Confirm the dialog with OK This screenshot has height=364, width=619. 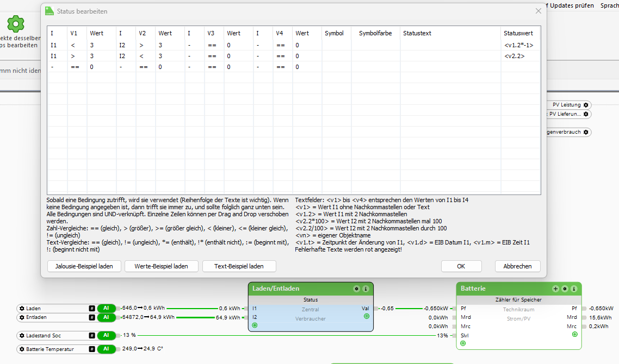click(461, 266)
